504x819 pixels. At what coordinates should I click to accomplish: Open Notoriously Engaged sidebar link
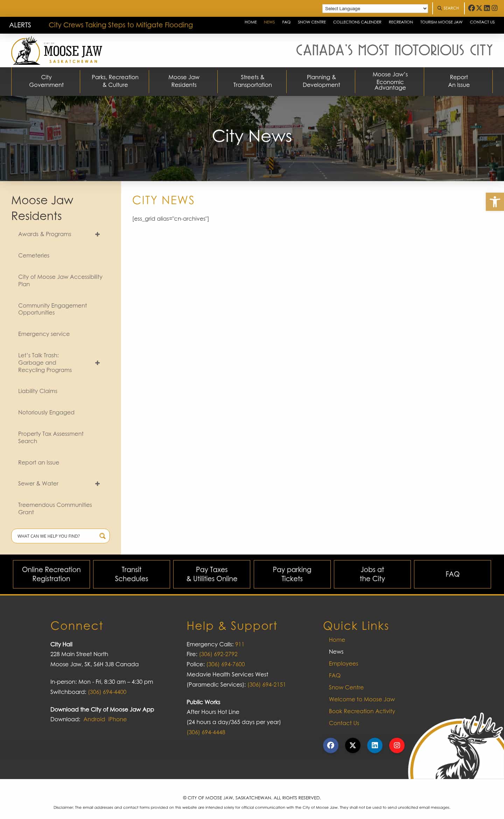click(46, 412)
